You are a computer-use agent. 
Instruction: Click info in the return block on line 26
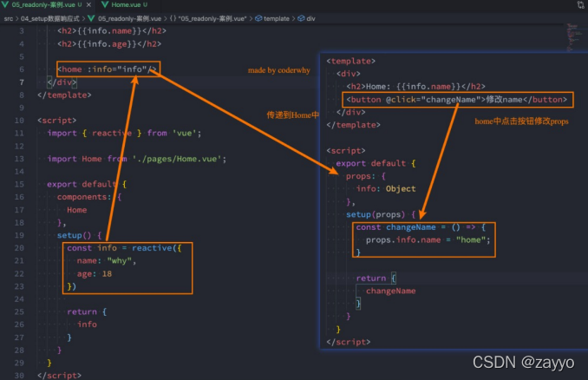(x=87, y=324)
